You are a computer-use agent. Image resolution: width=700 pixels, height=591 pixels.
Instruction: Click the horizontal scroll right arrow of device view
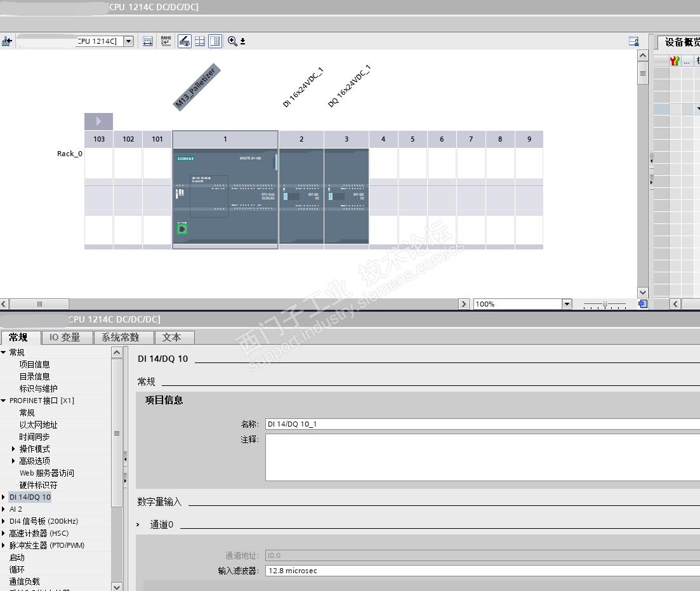coord(464,304)
